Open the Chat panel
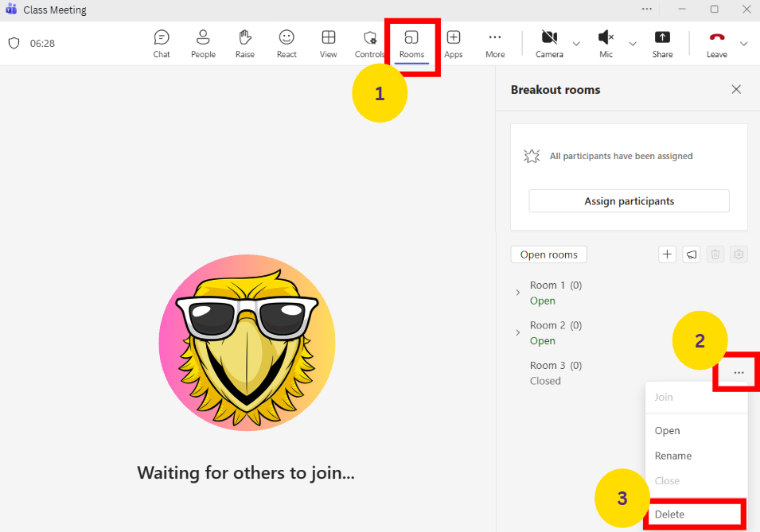Viewport: 760px width, 532px height. (x=162, y=43)
